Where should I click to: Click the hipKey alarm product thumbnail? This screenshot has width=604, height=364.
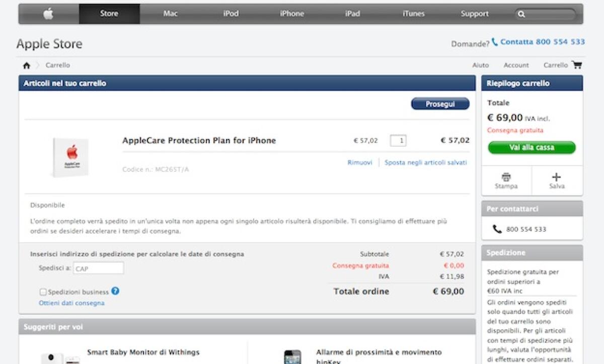coord(292,357)
